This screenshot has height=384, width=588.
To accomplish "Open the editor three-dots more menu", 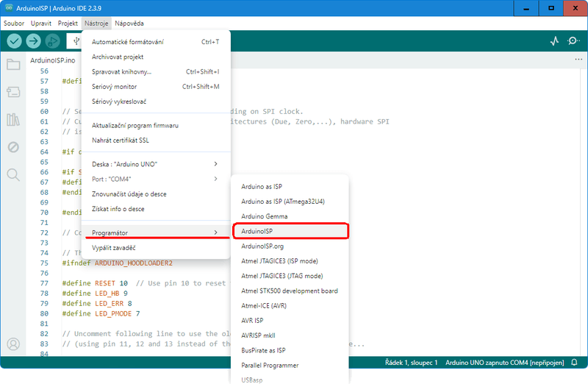I will click(x=578, y=60).
